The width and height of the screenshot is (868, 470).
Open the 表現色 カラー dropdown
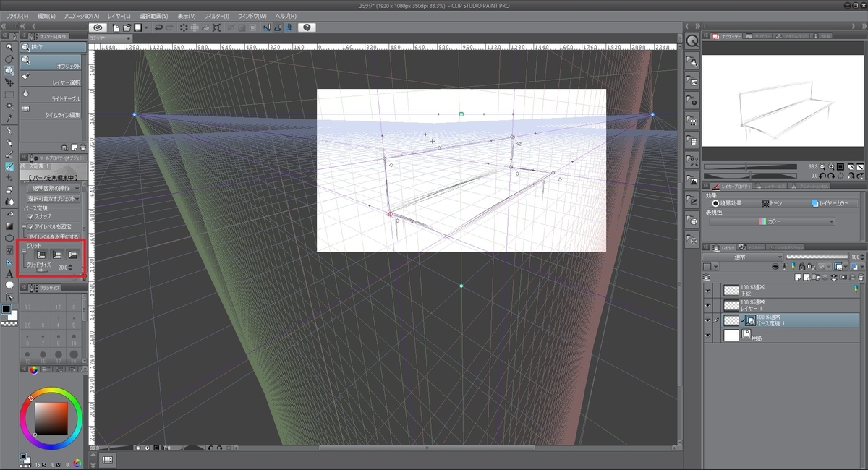(772, 221)
